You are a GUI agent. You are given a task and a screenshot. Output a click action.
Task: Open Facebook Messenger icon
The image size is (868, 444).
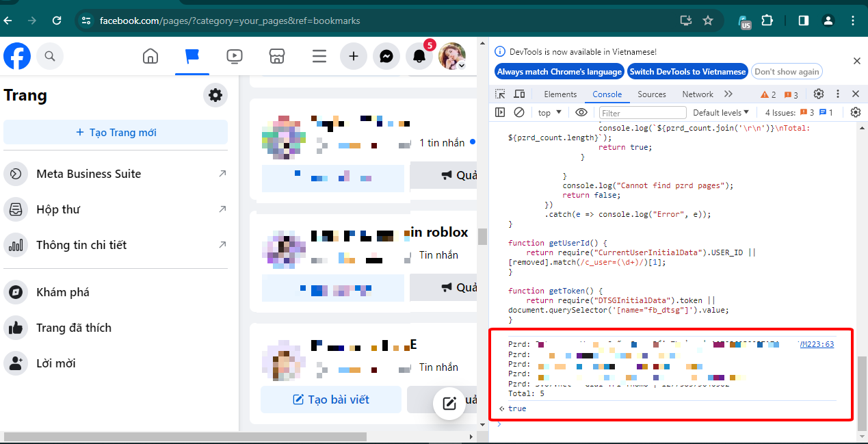[x=386, y=56]
